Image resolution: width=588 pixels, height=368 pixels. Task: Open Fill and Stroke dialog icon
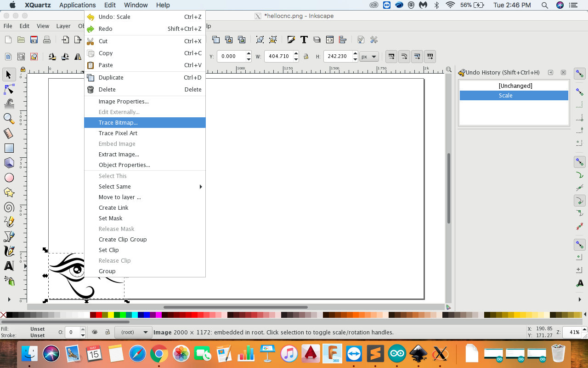click(291, 40)
